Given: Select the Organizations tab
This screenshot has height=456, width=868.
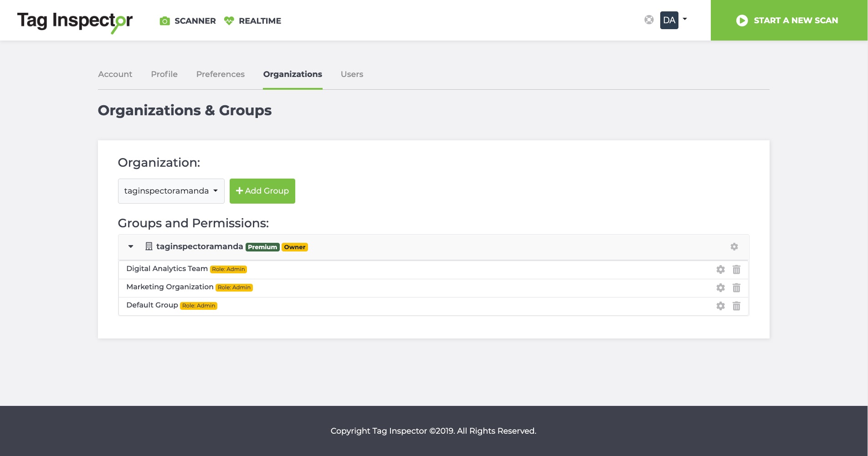Looking at the screenshot, I should [293, 74].
